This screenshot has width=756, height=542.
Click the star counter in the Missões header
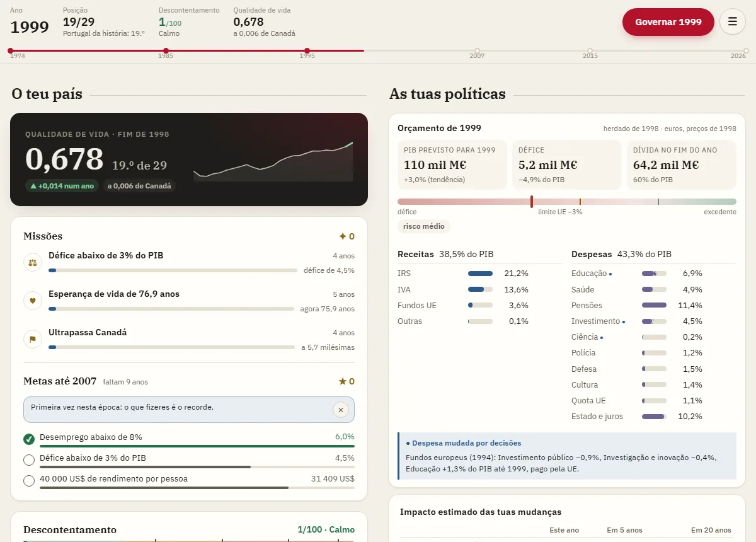click(x=346, y=236)
